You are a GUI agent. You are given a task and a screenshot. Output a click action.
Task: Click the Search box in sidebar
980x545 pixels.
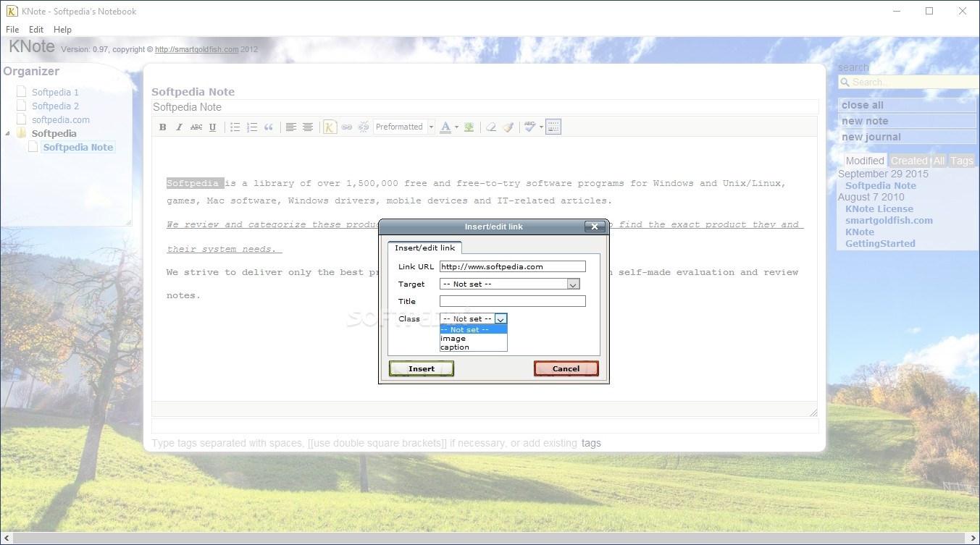(909, 82)
